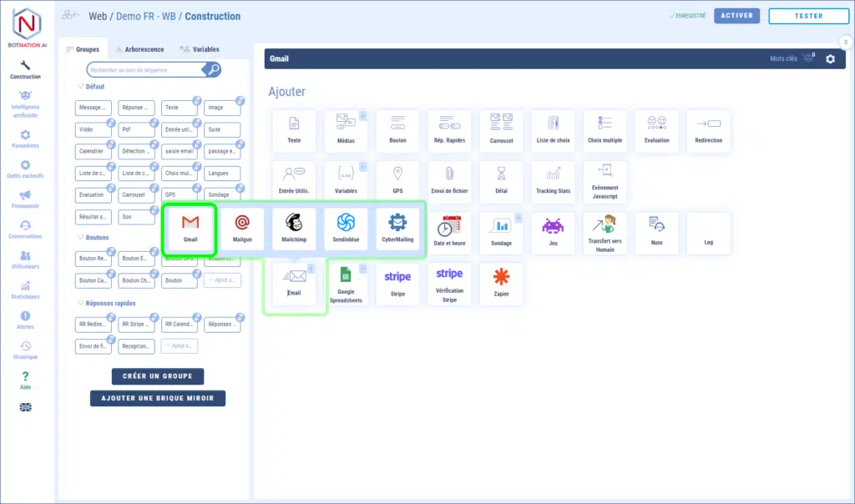Open the Variables tab
This screenshot has width=855, height=504.
(x=200, y=49)
